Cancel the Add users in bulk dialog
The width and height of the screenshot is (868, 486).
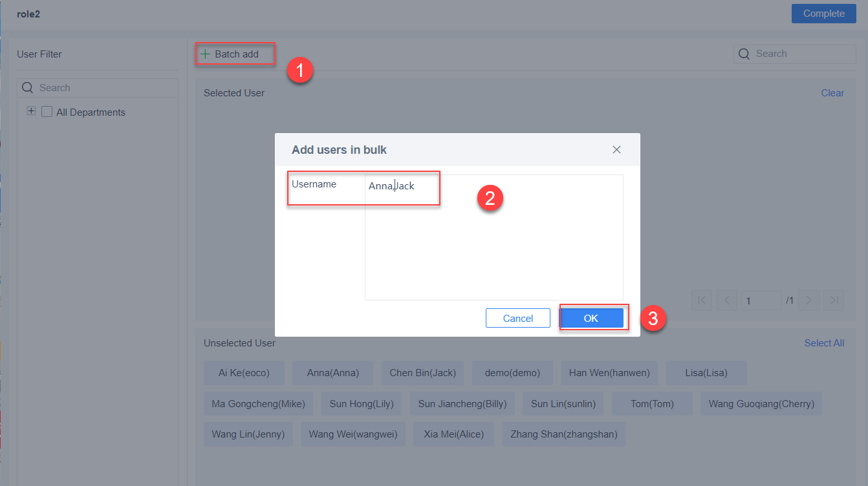(x=517, y=318)
